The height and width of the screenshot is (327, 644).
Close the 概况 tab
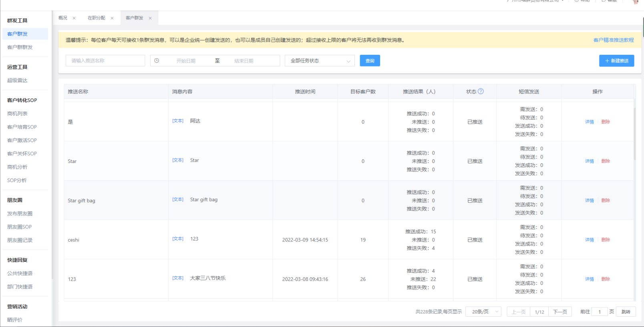click(74, 18)
